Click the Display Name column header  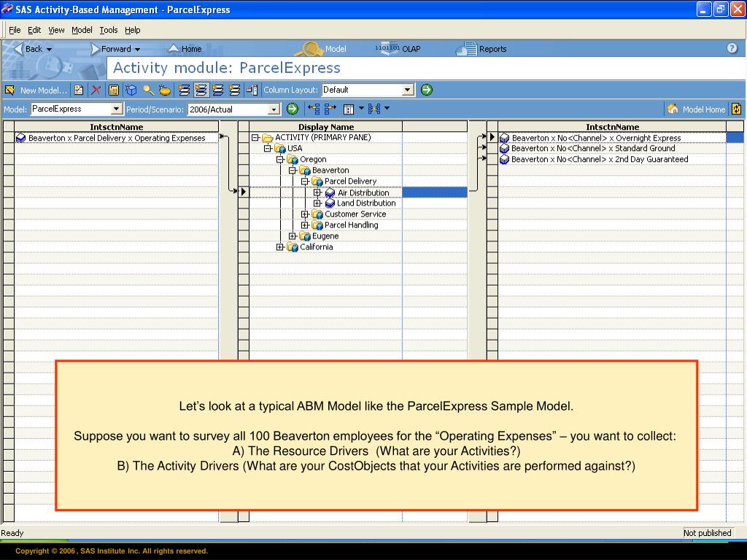[x=326, y=127]
